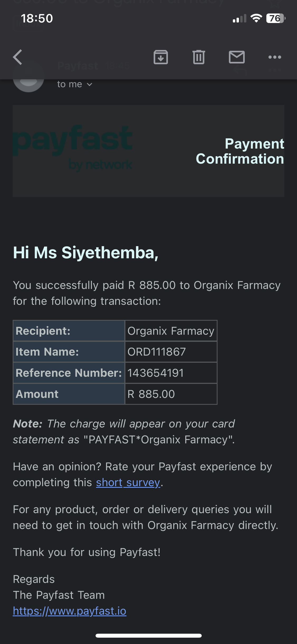Open the https://www.payfast.io link
The image size is (297, 644).
(70, 611)
